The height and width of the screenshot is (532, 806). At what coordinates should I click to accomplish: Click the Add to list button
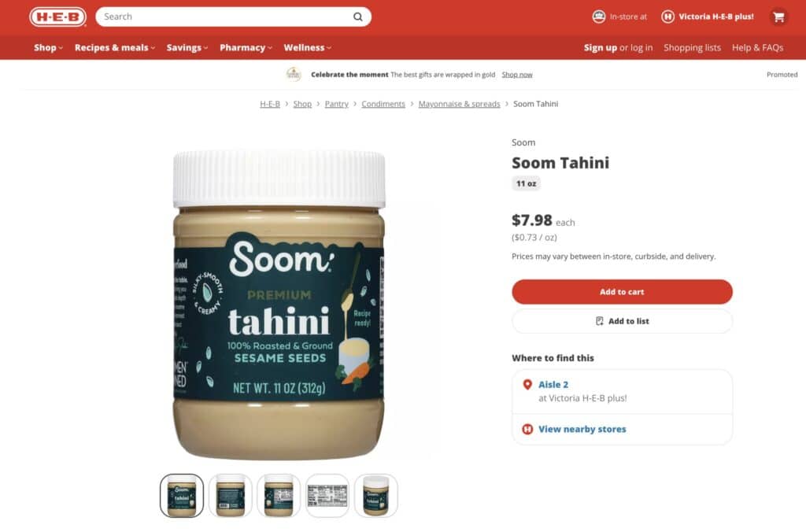[x=622, y=321]
